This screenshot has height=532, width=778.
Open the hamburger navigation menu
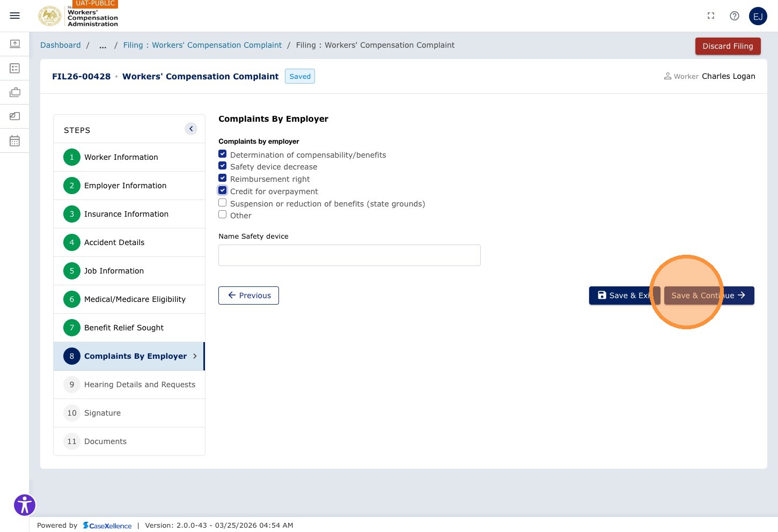(x=15, y=16)
